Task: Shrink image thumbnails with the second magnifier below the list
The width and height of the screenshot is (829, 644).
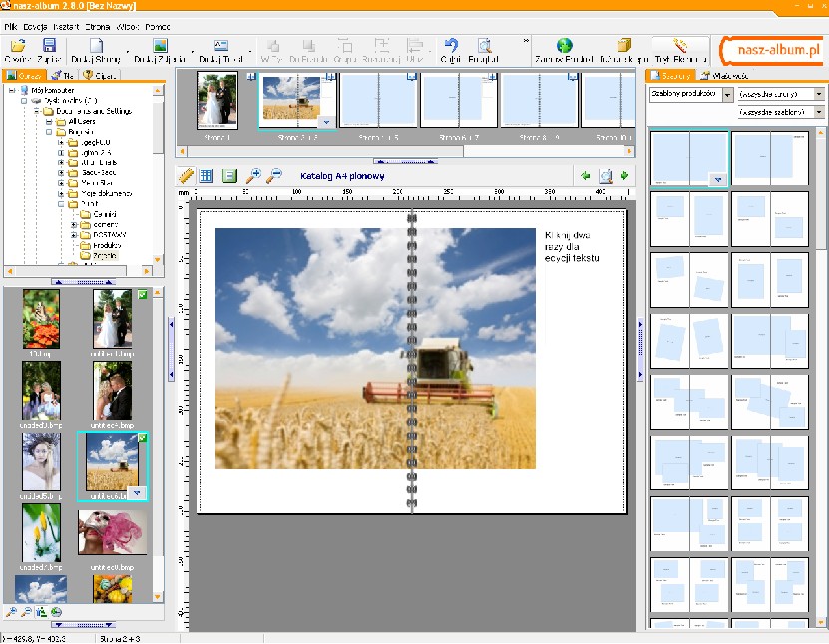Action: [x=26, y=612]
